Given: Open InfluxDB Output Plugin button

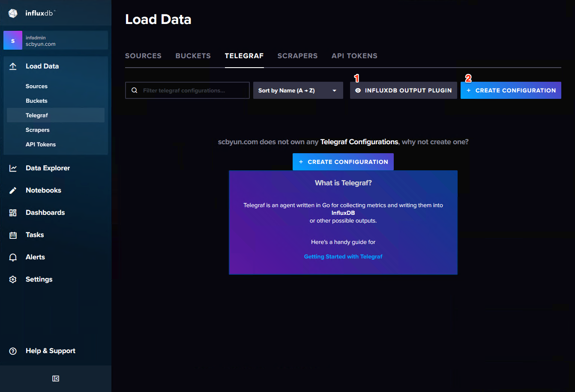Looking at the screenshot, I should pyautogui.click(x=404, y=90).
